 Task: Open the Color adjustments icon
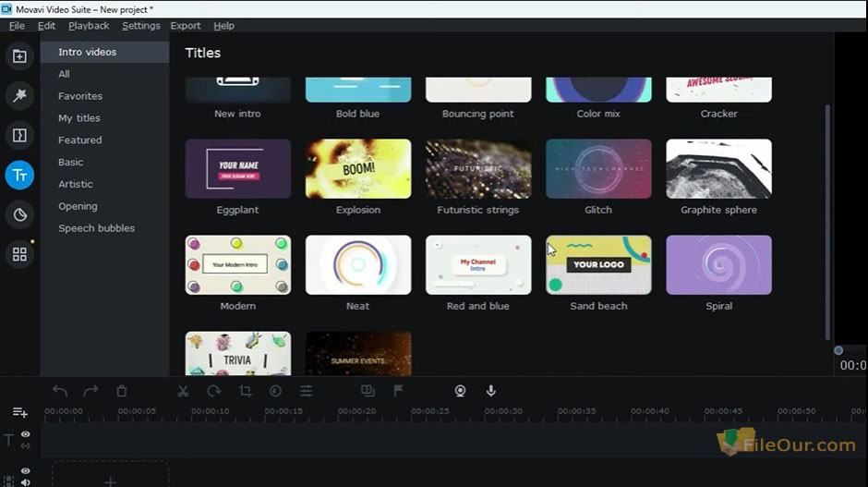click(x=276, y=391)
